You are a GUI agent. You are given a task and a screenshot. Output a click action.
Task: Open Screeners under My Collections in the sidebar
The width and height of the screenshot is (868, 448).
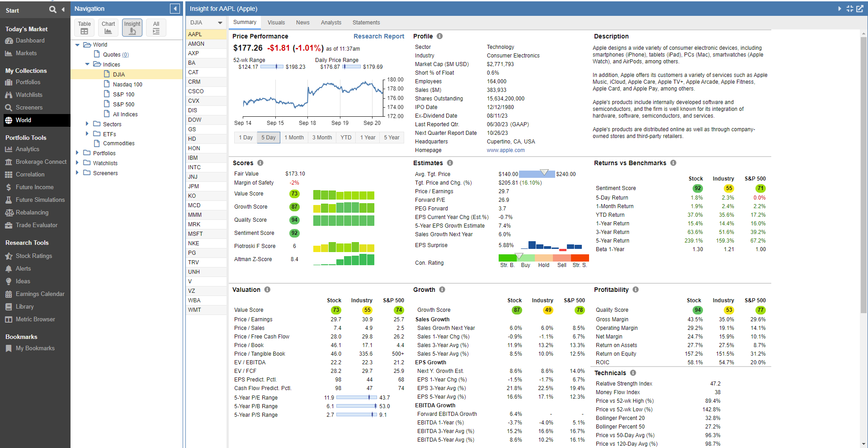click(x=29, y=108)
